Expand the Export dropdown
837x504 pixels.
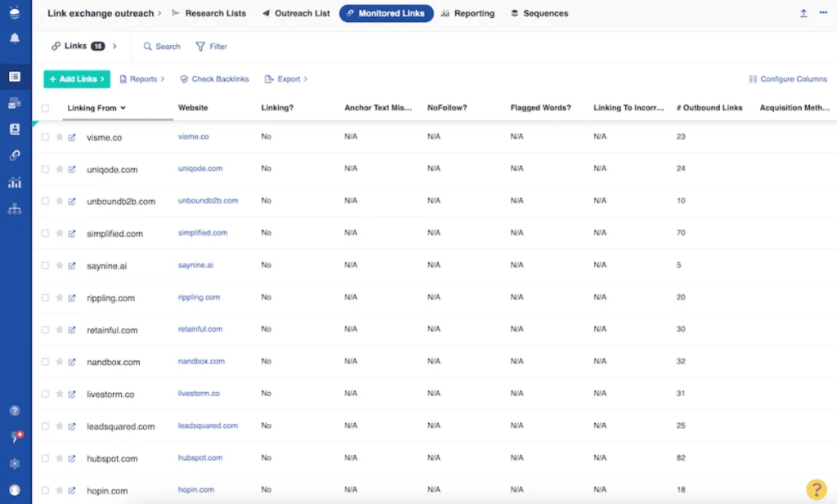point(286,79)
